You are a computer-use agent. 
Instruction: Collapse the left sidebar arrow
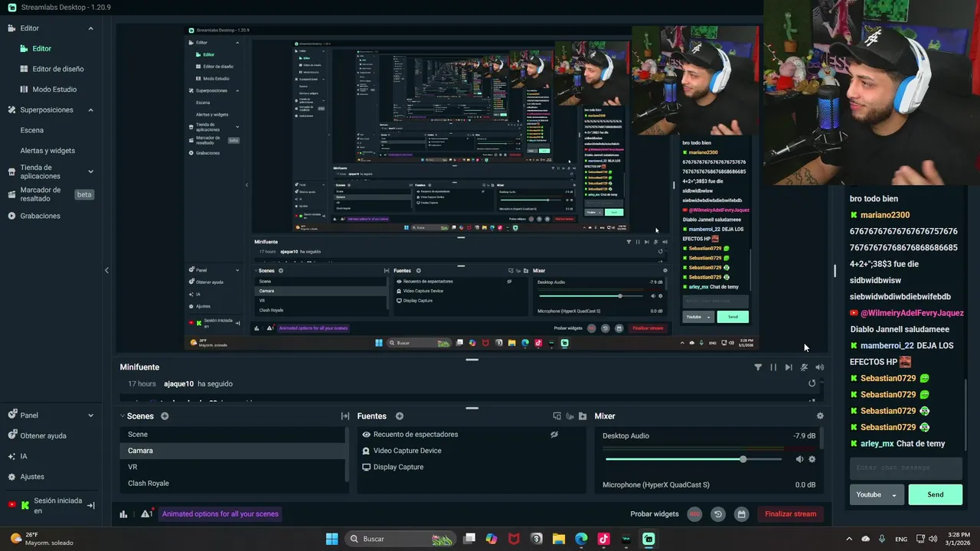tap(106, 270)
